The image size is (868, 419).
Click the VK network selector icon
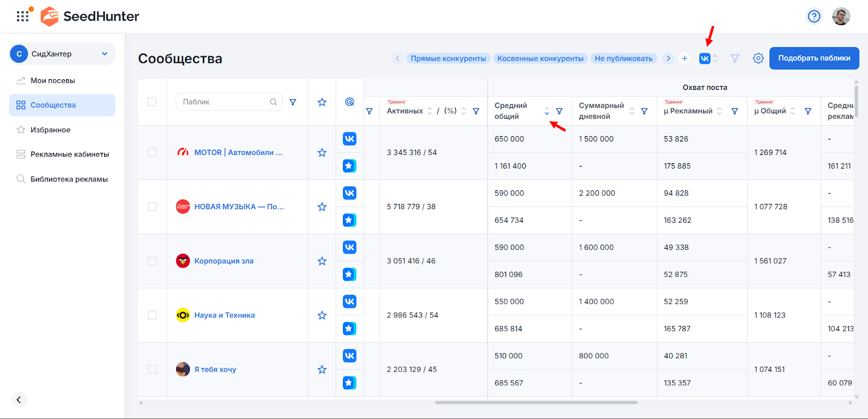[705, 59]
